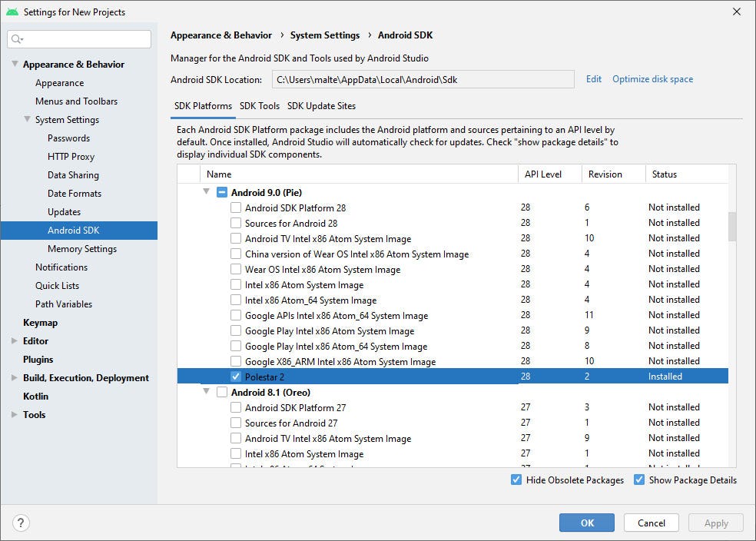Select Kotlin settings
Screen dimensions: 756x541
coord(35,397)
